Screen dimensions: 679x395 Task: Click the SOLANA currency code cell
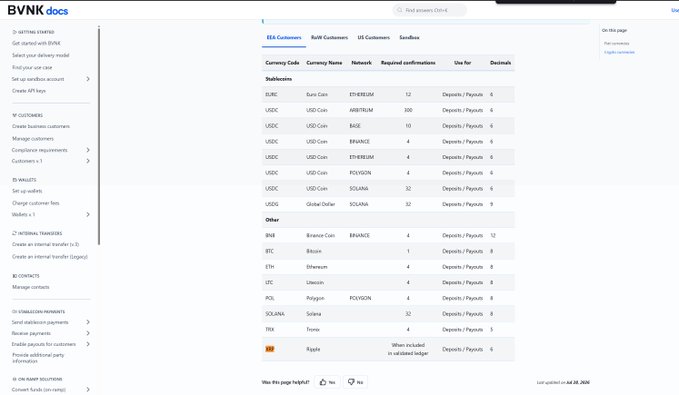tap(275, 314)
